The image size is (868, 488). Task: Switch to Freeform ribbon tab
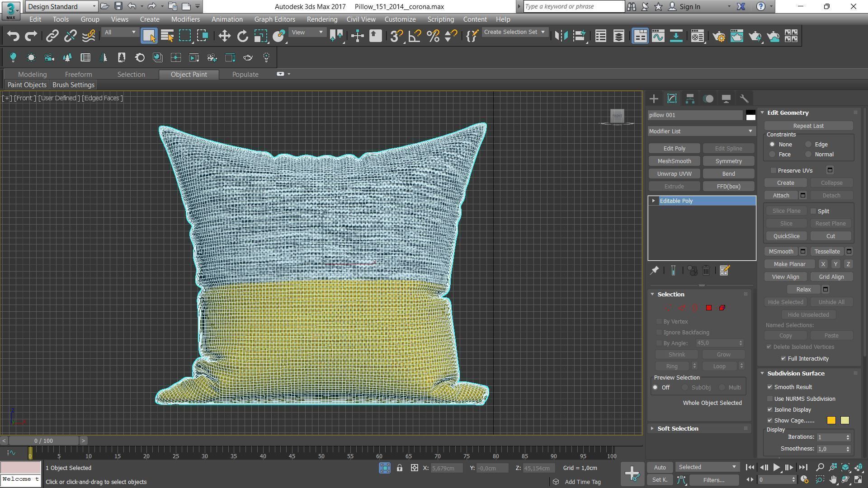pos(78,75)
